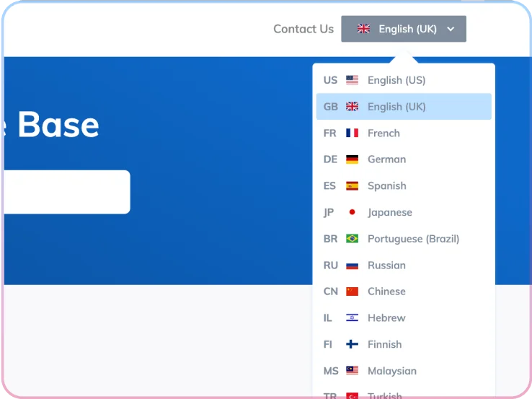
Task: Click the Japanese red dot flag icon
Action: pos(352,212)
